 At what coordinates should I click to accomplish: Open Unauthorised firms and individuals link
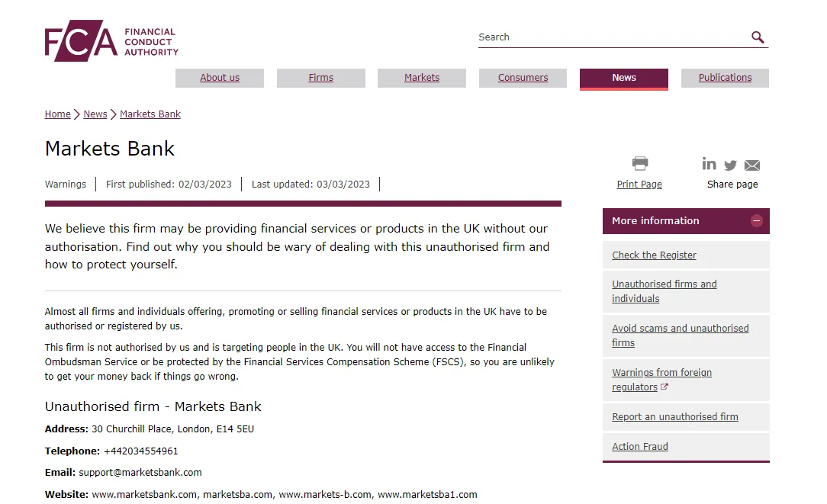664,291
